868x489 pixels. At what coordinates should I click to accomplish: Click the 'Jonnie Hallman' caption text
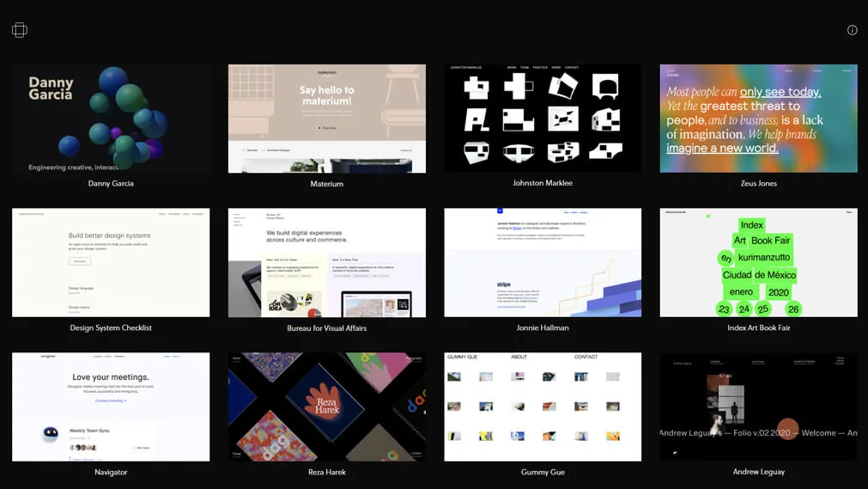click(543, 327)
